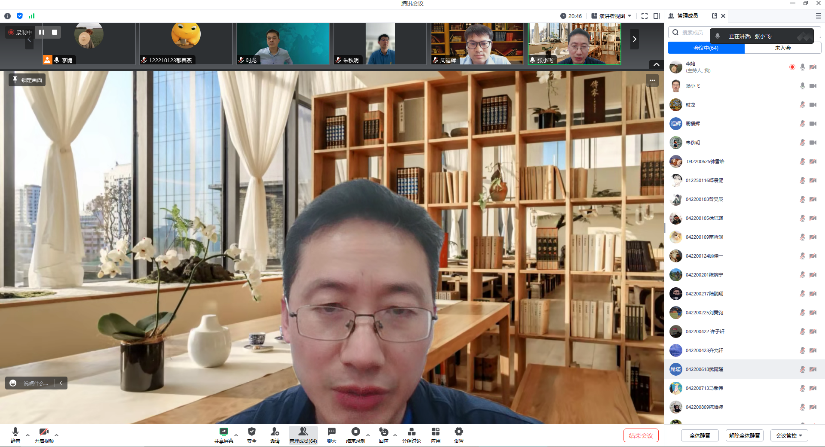
Task: Show next video thumbnails with the right arrow
Action: 634,38
